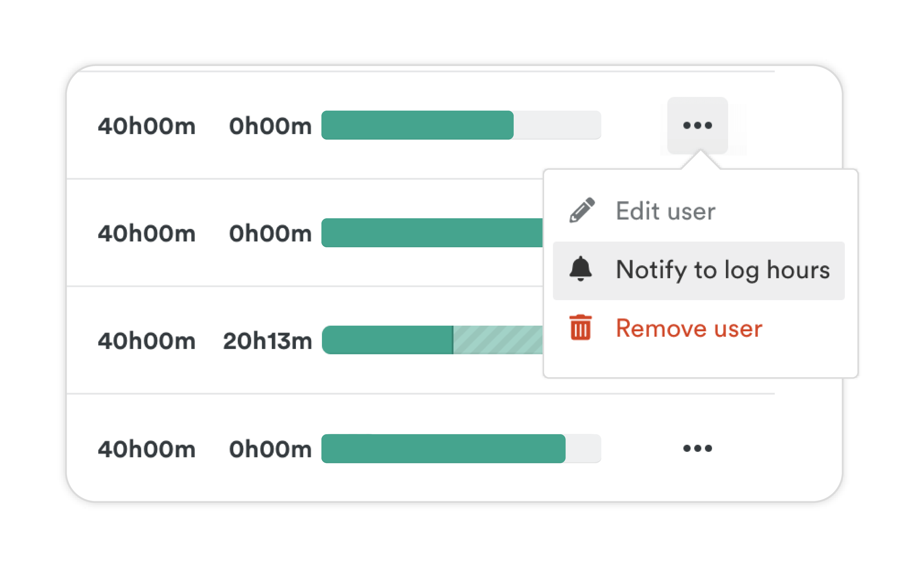Click the first row's green progress bar
This screenshot has height=568, width=924.
click(x=417, y=125)
